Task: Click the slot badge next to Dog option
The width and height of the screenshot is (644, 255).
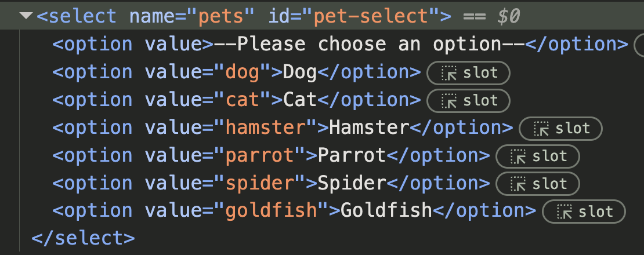Action: point(469,74)
